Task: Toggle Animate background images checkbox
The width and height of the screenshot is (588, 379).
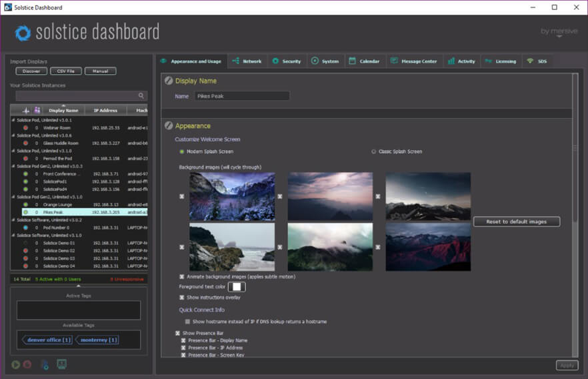Action: [x=182, y=276]
